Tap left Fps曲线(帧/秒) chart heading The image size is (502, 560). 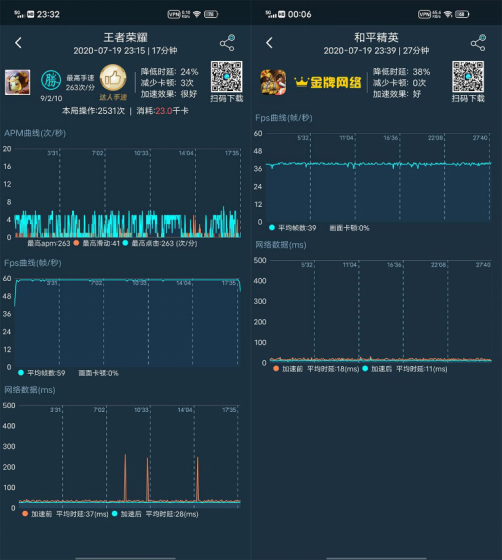[x=33, y=263]
